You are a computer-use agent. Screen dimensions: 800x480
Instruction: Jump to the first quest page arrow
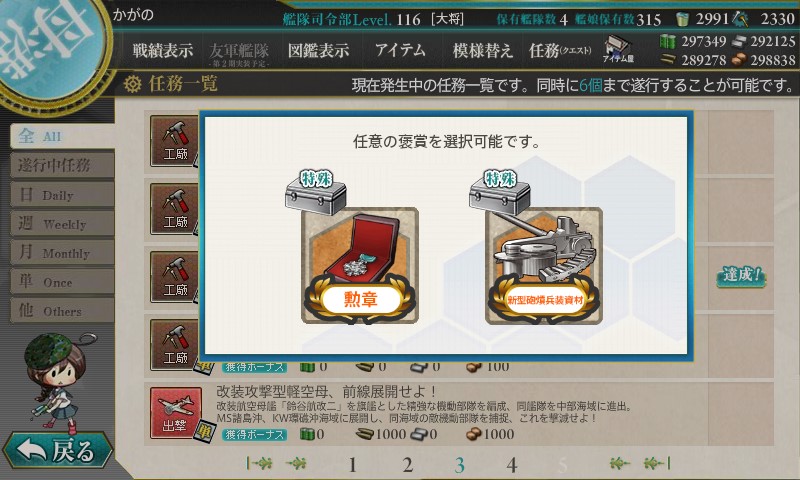coord(259,463)
